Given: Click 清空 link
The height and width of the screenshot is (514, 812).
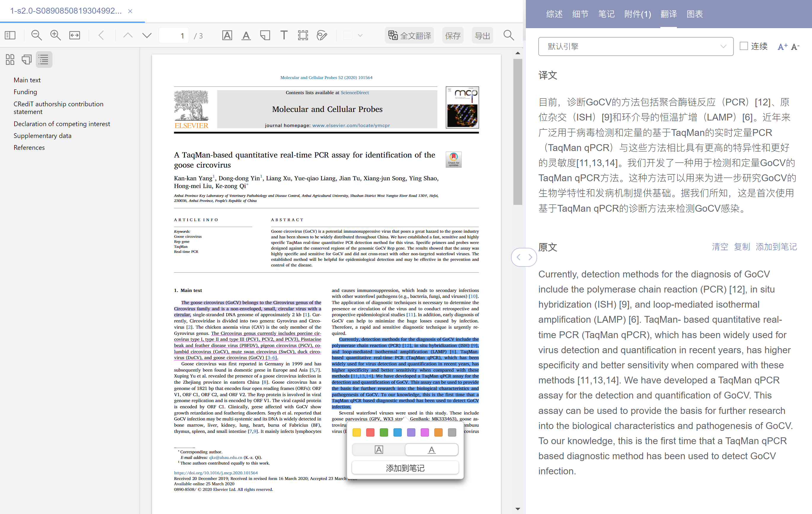Looking at the screenshot, I should (720, 247).
